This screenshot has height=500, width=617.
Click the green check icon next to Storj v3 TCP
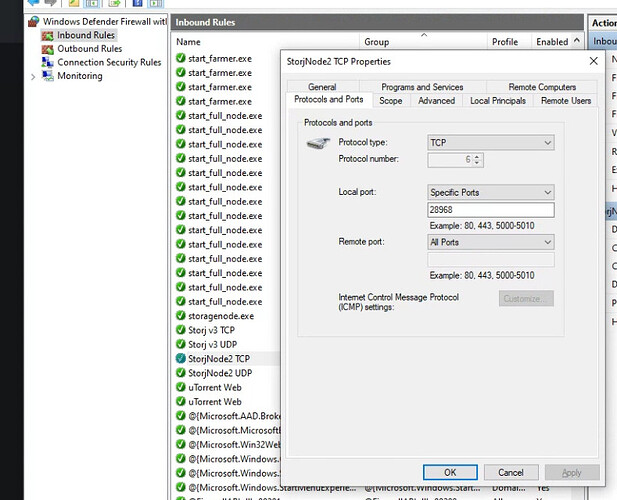coord(181,330)
